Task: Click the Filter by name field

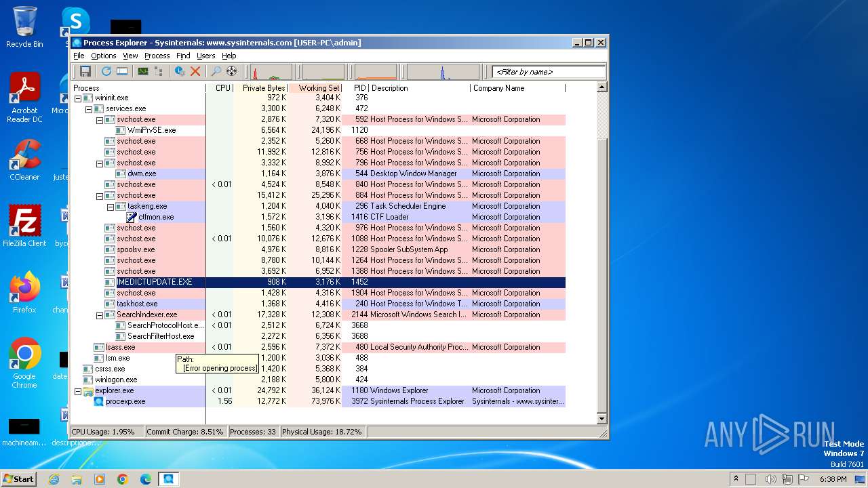Action: pos(549,72)
